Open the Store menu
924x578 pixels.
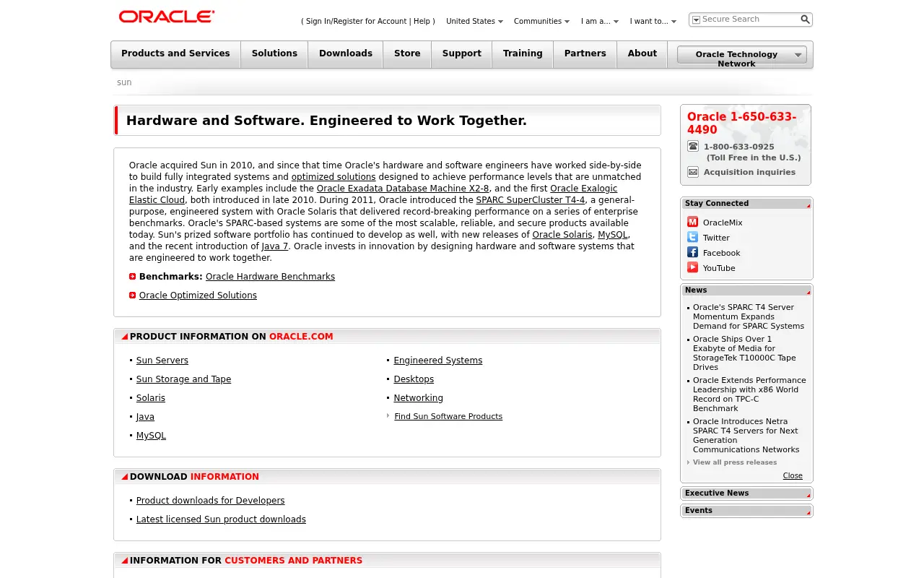pos(407,54)
